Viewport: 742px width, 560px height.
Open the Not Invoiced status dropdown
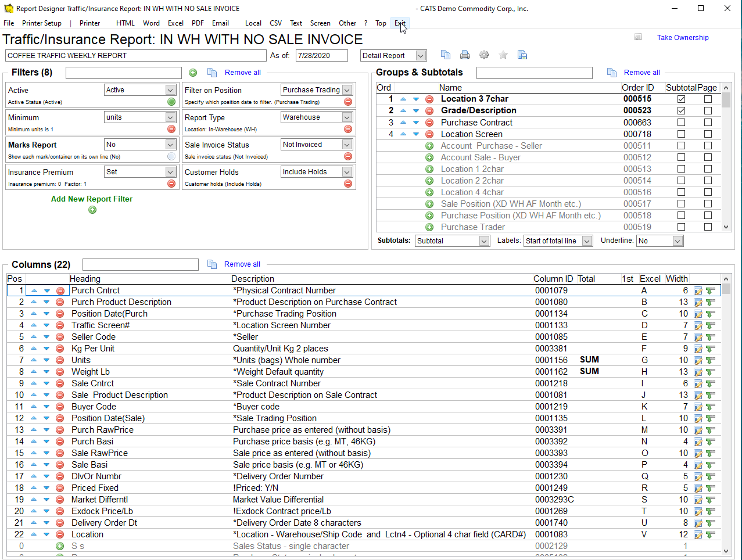tap(347, 145)
